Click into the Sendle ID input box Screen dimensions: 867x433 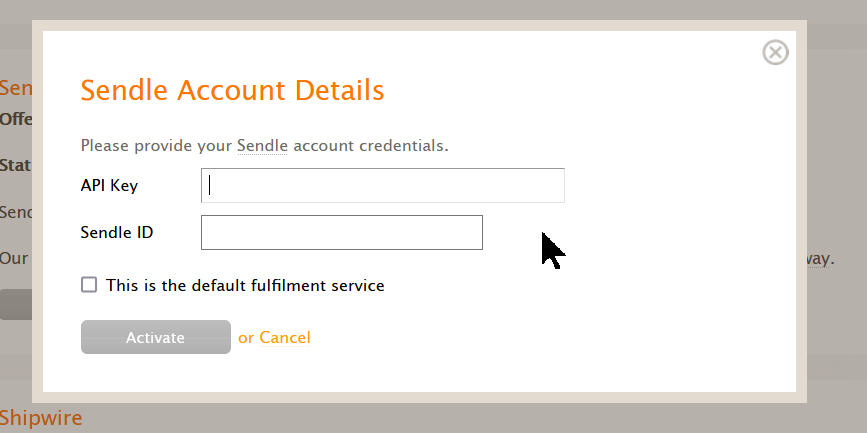click(x=342, y=232)
